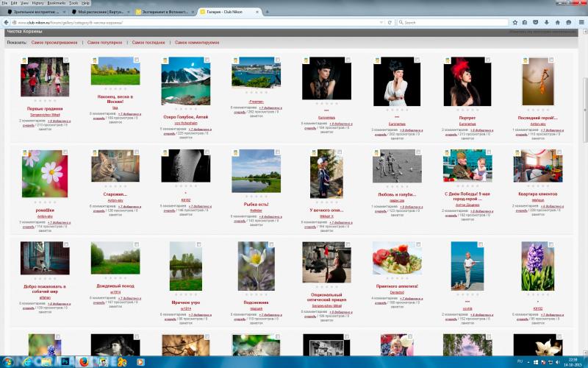Open the Windows Start button
The width and height of the screenshot is (588, 368).
(7, 362)
